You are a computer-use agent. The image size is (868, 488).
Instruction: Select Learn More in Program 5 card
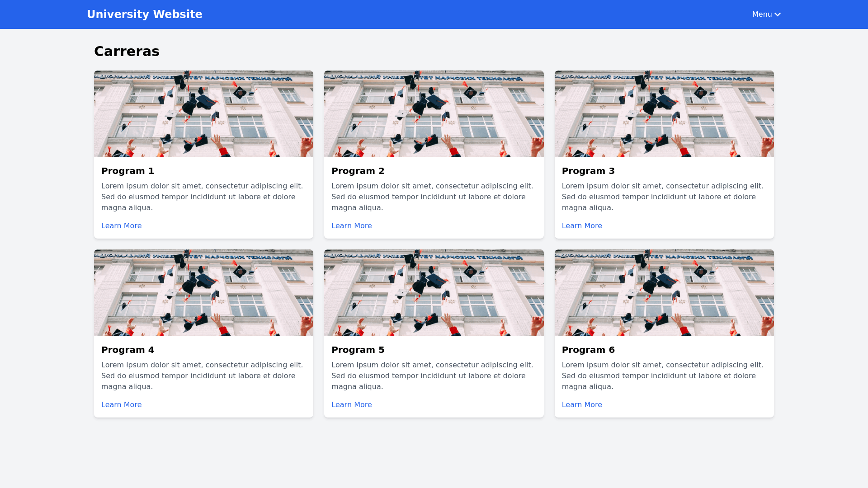pyautogui.click(x=351, y=405)
